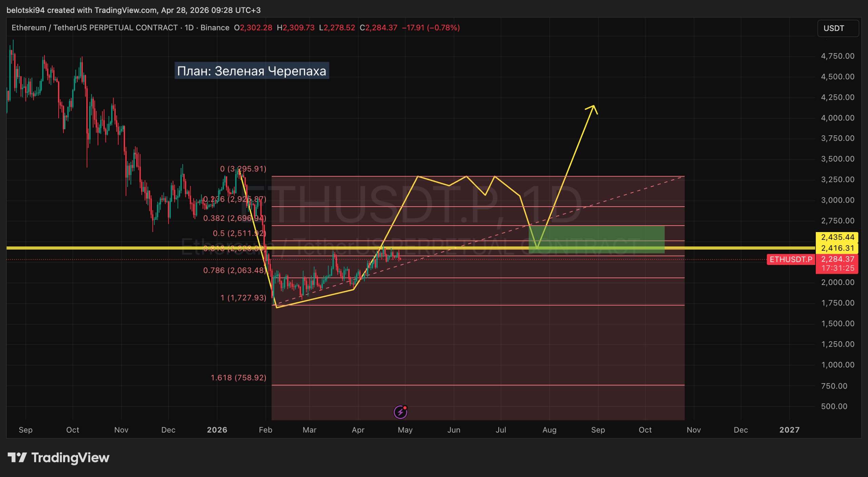Click the low value L2,278.52
868x477 pixels.
pos(337,27)
